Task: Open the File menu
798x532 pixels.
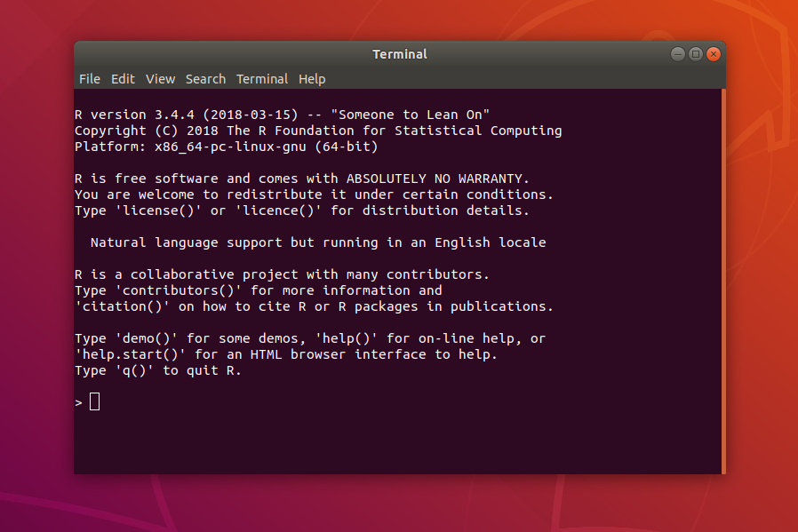Action: click(x=90, y=79)
